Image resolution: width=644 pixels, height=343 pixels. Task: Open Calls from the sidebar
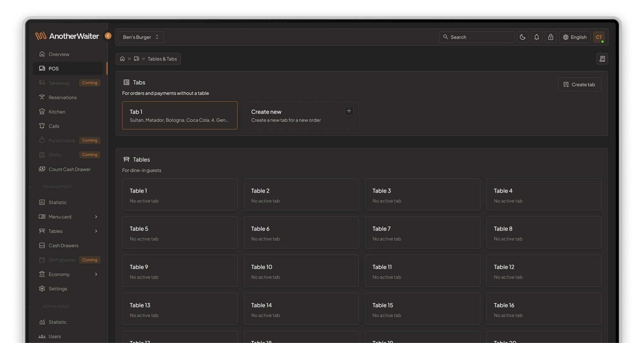(68, 126)
